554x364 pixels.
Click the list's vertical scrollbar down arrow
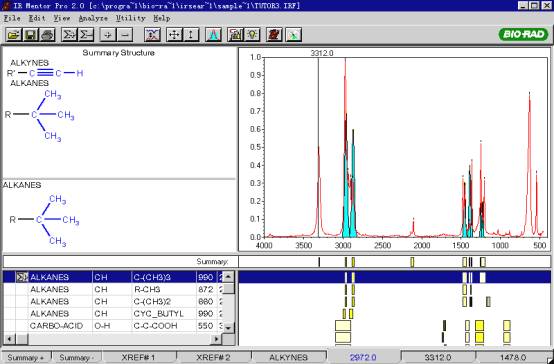point(229,328)
